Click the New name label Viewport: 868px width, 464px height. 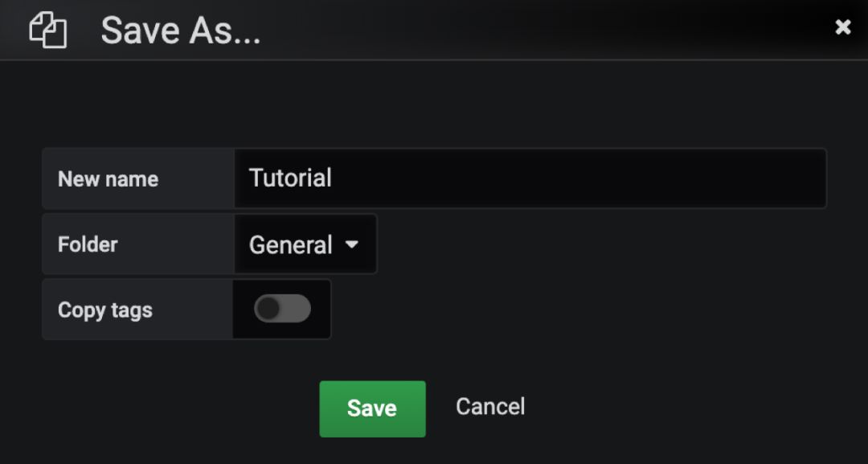click(x=108, y=179)
